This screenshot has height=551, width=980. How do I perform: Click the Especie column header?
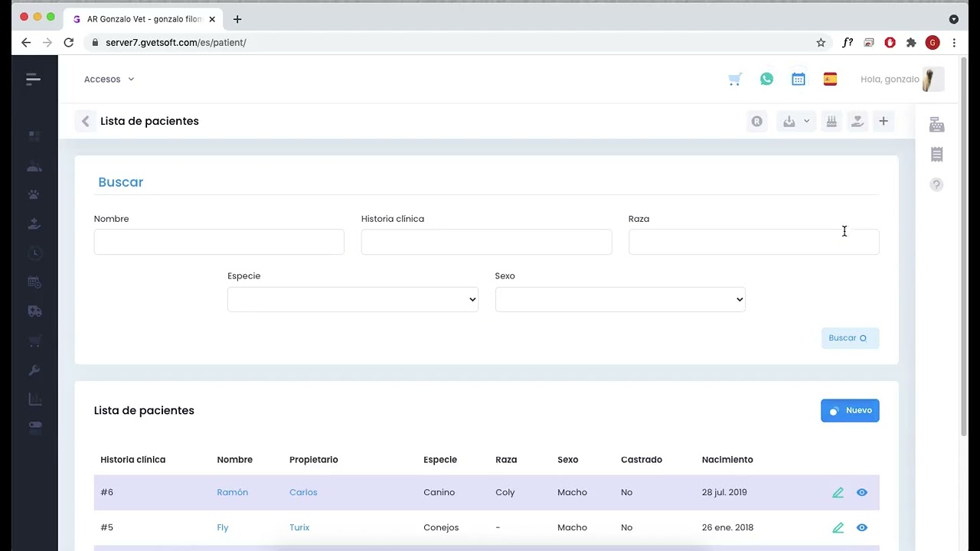pos(440,460)
